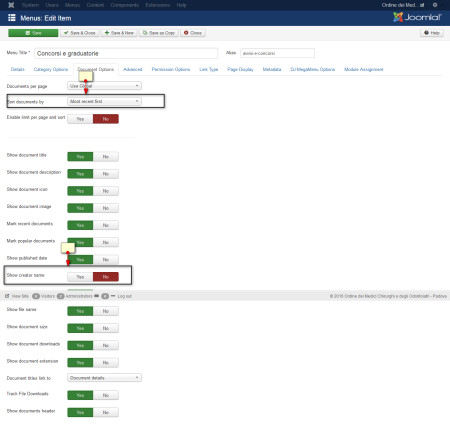The image size is (450, 440).
Task: Open the Documents per page dropdown
Action: click(104, 86)
